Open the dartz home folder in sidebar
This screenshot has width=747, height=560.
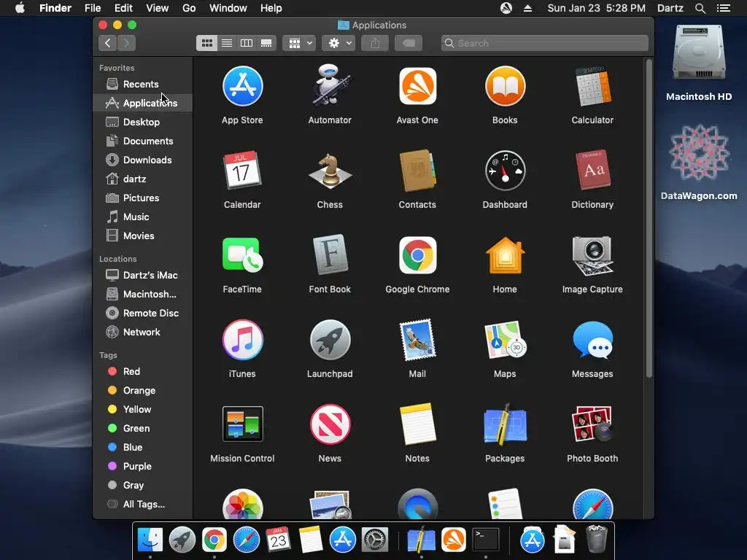click(143, 179)
